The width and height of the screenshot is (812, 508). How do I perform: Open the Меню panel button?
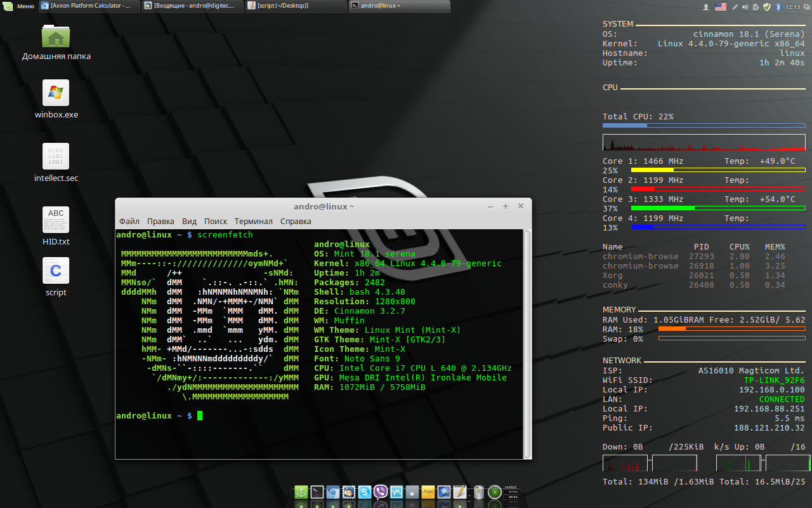click(x=19, y=6)
